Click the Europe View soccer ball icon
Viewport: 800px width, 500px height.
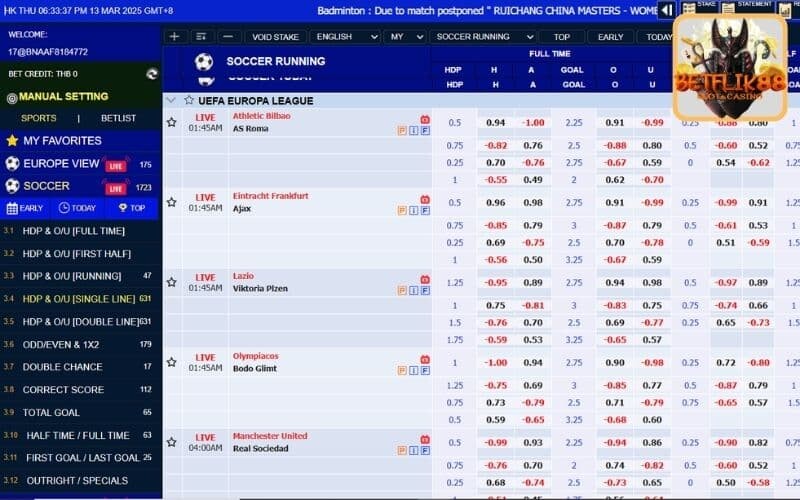pyautogui.click(x=12, y=164)
